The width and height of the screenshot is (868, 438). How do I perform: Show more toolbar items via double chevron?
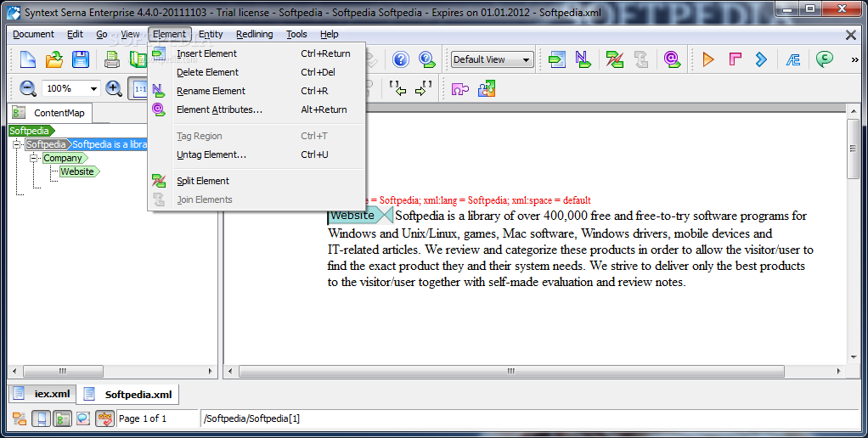(x=854, y=59)
